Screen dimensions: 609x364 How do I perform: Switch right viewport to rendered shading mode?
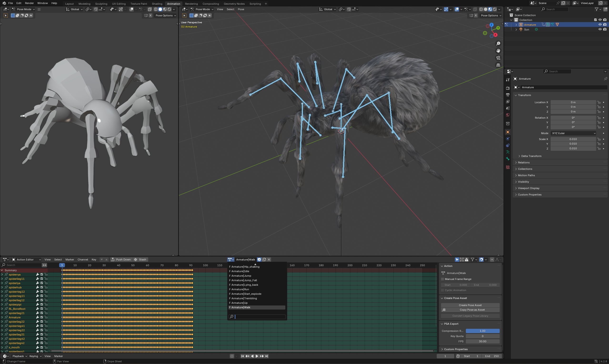(494, 9)
